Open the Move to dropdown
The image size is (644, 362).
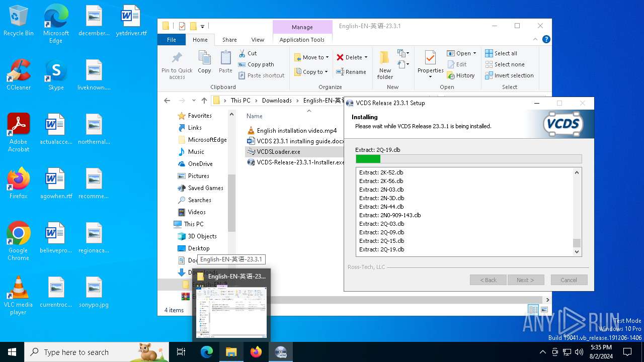pyautogui.click(x=311, y=57)
